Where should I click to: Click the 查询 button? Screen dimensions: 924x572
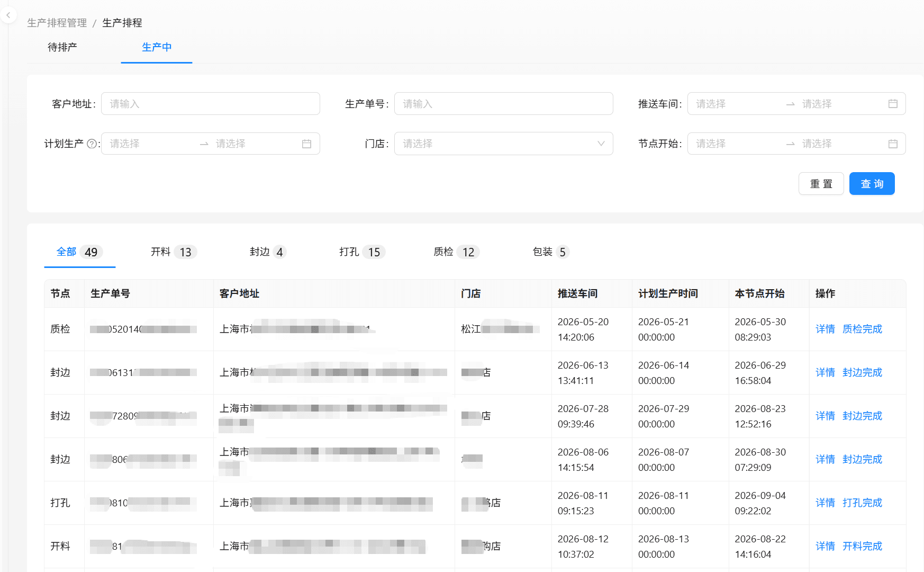tap(872, 184)
